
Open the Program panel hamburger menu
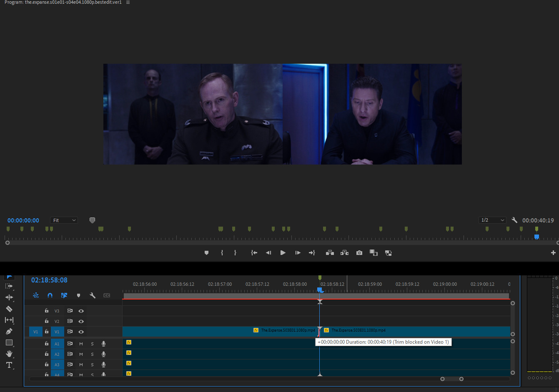click(x=128, y=2)
